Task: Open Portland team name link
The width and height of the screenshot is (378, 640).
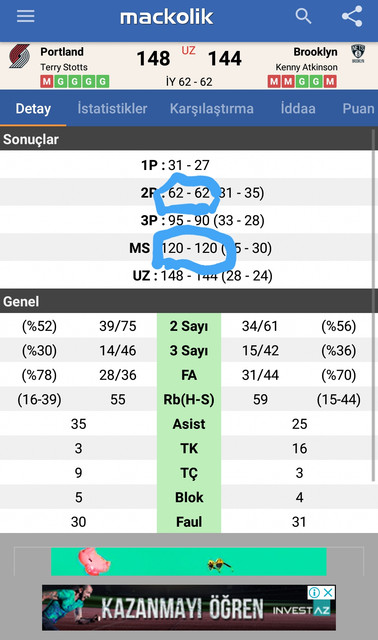Action: tap(62, 52)
